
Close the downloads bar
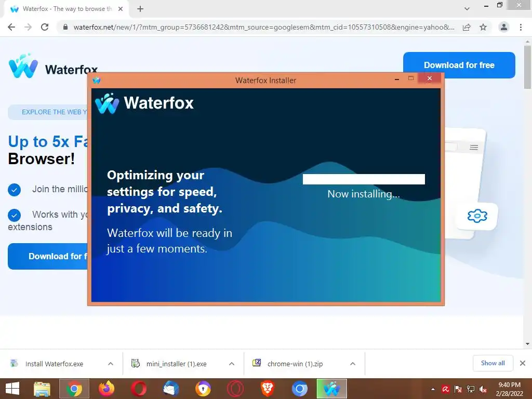click(x=523, y=363)
